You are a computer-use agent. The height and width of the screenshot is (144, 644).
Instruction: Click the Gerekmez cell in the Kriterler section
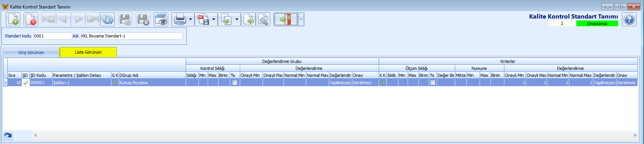(627, 83)
